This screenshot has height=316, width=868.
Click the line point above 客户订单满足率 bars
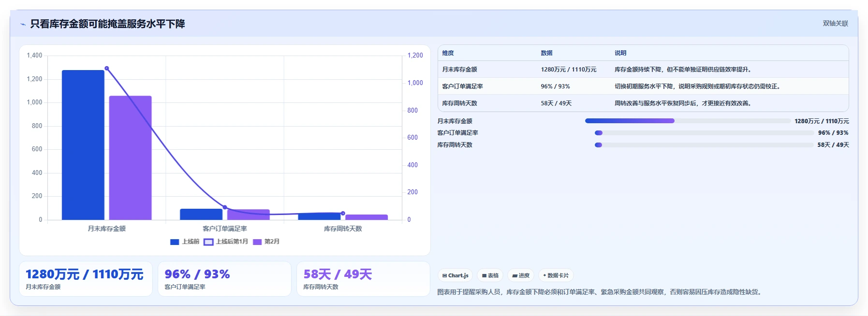[x=225, y=207]
